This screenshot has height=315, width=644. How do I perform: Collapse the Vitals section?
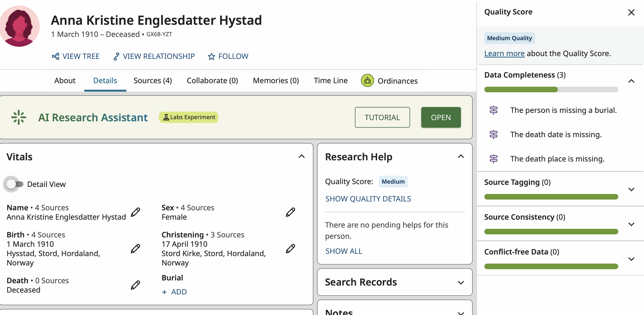tap(301, 157)
